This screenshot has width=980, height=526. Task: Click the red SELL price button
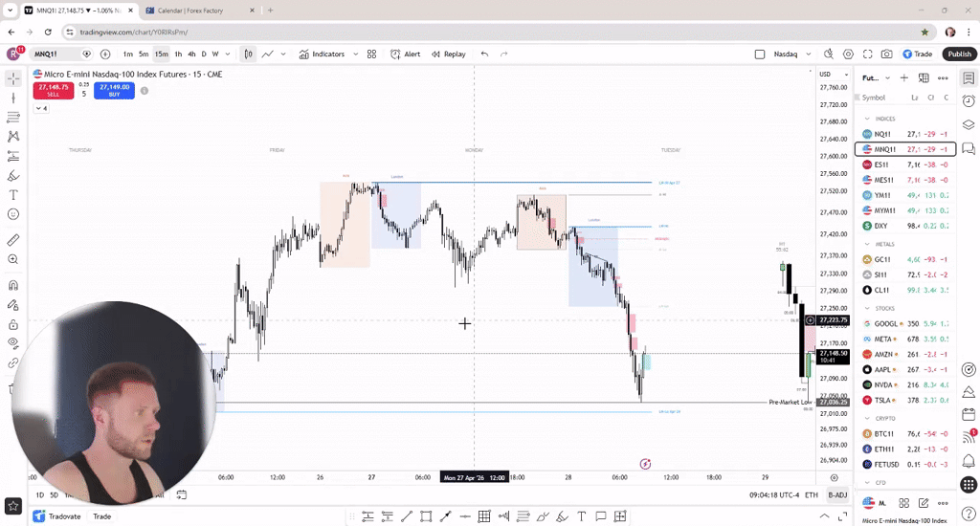click(x=54, y=91)
